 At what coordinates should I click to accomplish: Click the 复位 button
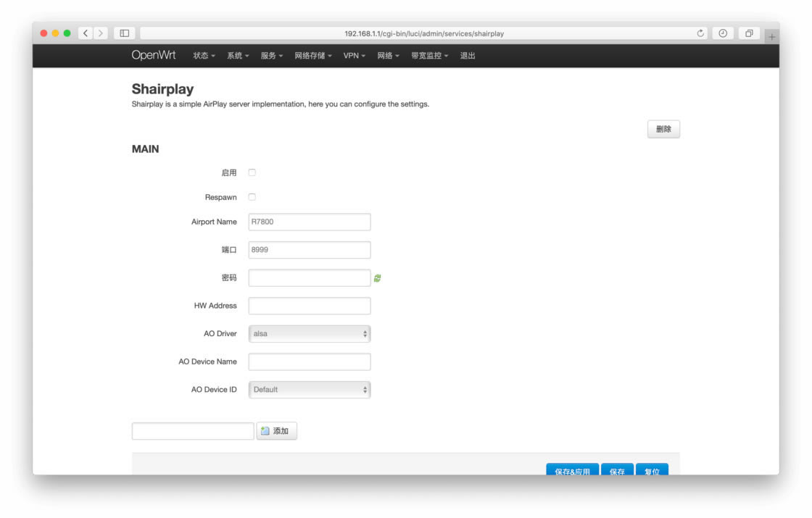(x=652, y=470)
